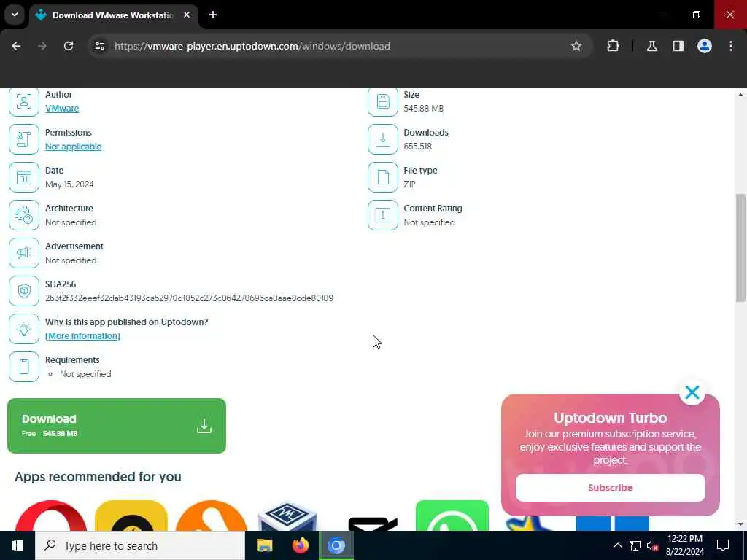Click the File type document icon
The image size is (747, 560).
382,177
